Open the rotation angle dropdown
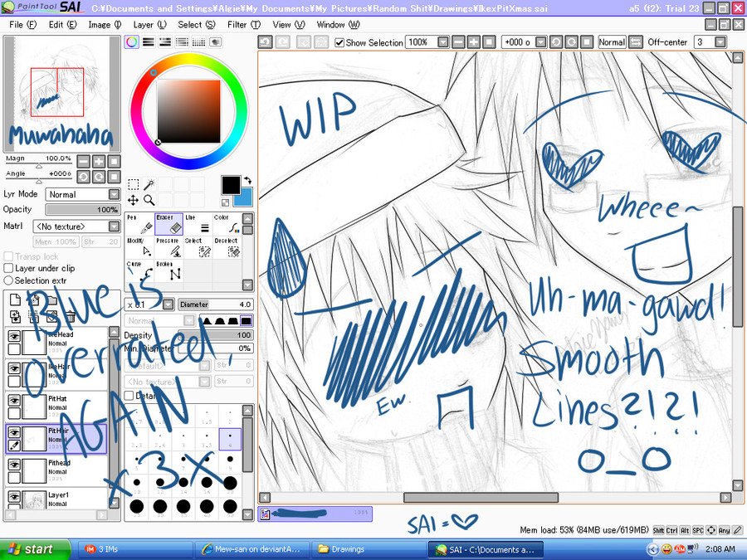This screenshot has height=560, width=747. pyautogui.click(x=540, y=42)
